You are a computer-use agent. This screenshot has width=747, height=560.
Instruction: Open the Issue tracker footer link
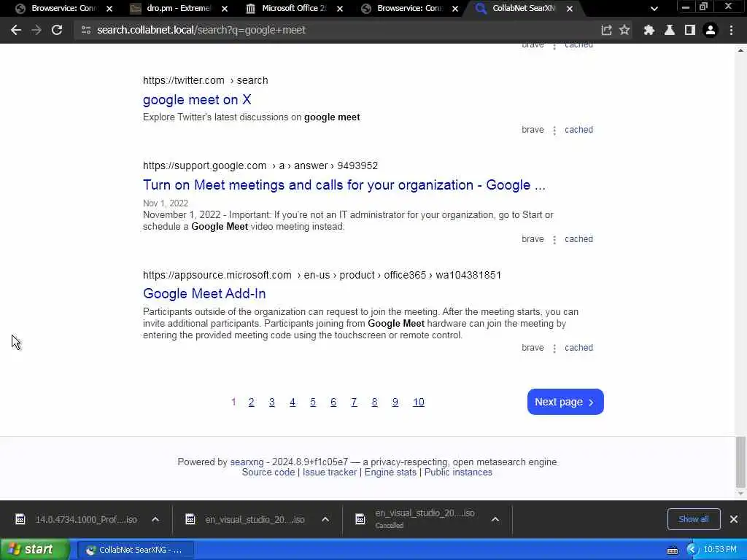[330, 472]
